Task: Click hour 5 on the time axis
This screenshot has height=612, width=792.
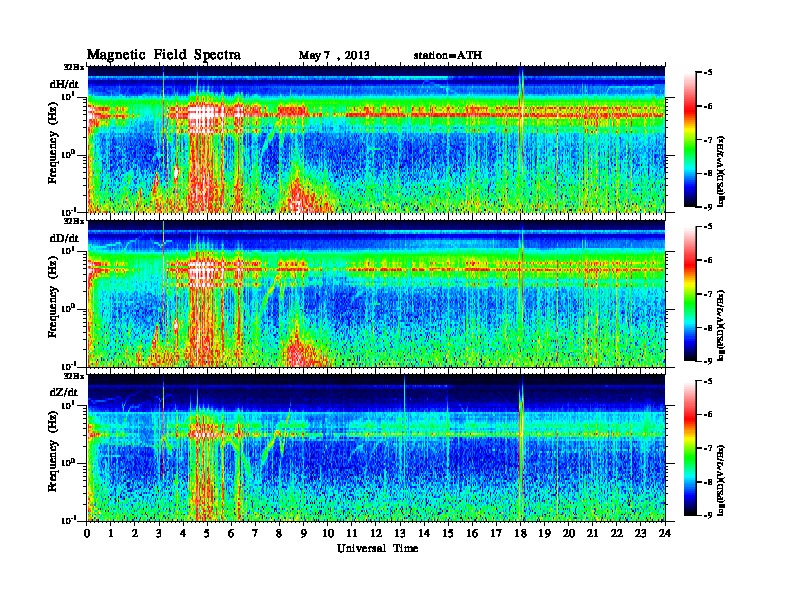Action: coord(208,533)
